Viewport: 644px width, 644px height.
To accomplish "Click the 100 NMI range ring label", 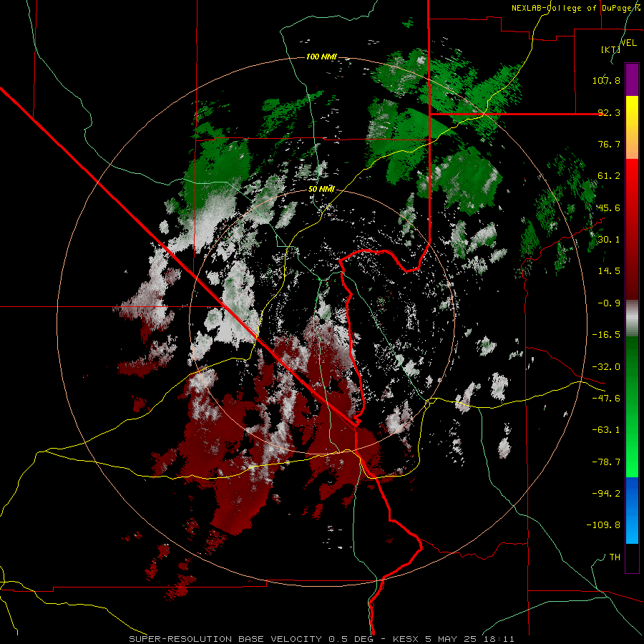I will tap(321, 57).
